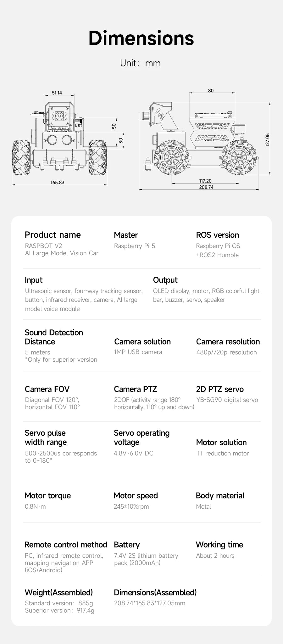Click the 127.05 height measurement label
This screenshot has width=283, height=644.
pos(268,139)
